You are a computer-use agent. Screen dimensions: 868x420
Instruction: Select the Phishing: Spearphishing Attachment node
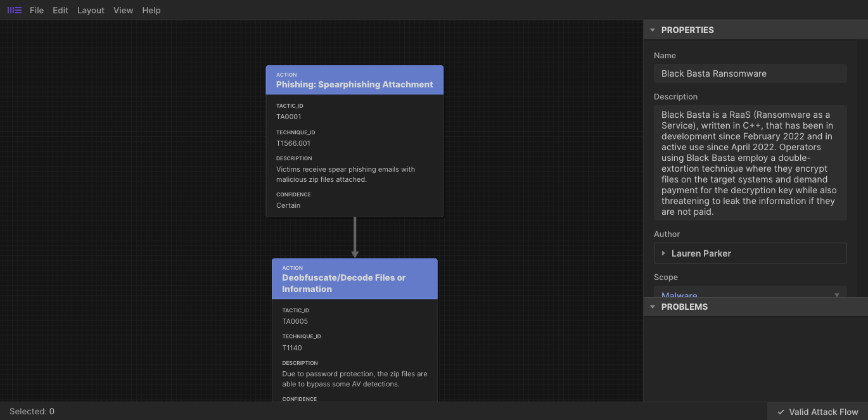[x=354, y=80]
